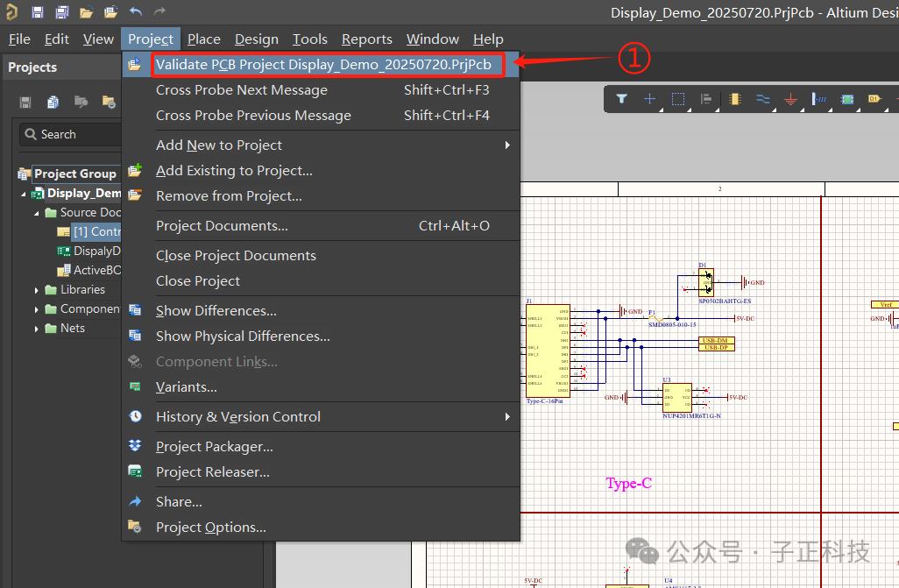The image size is (899, 588).
Task: Open project settings gear-folder icon in Projects panel
Action: (109, 103)
